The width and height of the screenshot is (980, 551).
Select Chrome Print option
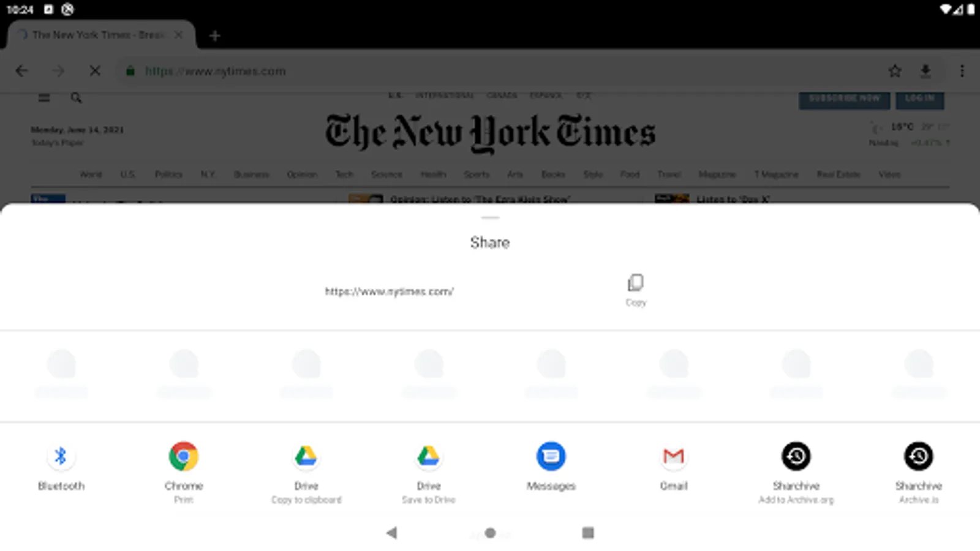[x=183, y=472]
